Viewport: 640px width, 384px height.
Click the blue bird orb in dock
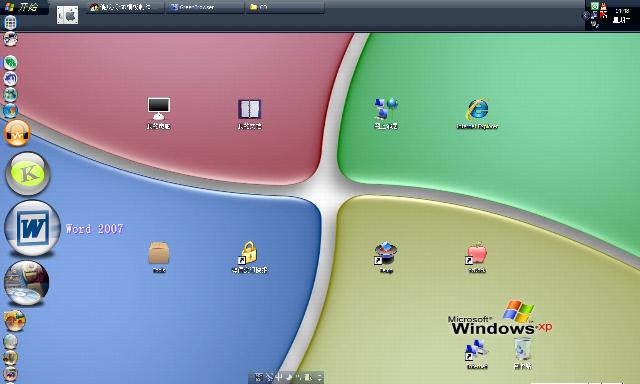pyautogui.click(x=10, y=78)
